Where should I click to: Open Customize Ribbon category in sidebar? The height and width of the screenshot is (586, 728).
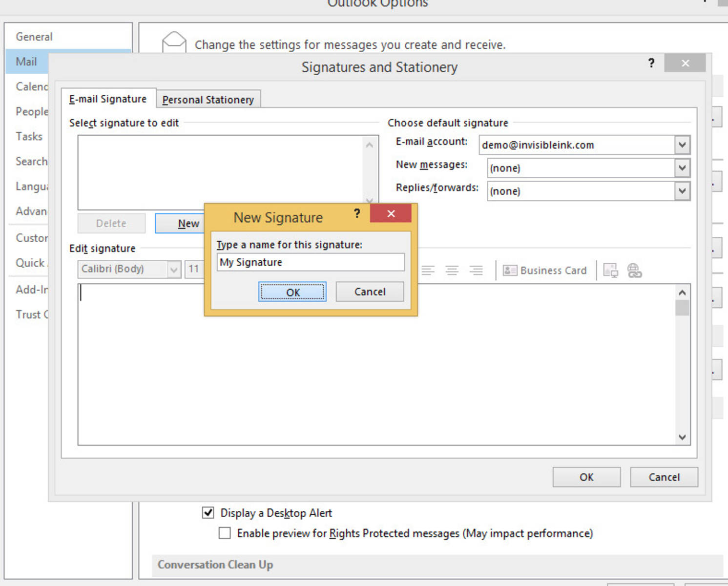[31, 238]
